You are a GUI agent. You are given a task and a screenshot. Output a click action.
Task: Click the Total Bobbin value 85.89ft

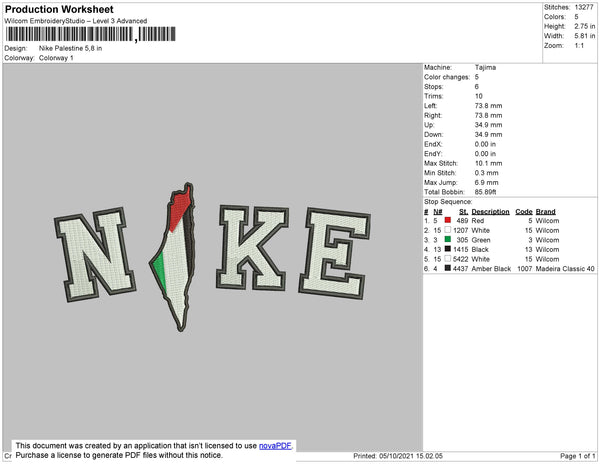coord(486,192)
